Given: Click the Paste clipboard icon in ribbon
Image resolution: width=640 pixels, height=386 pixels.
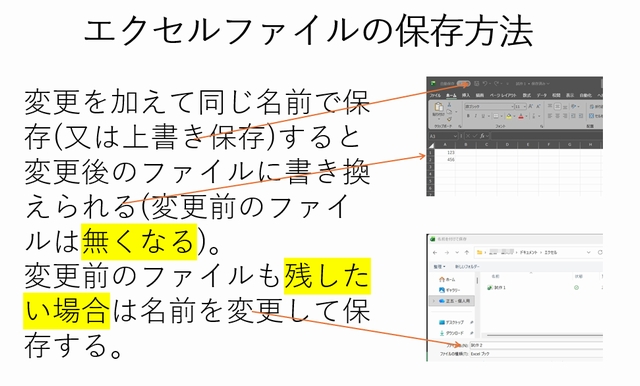Looking at the screenshot, I should click(439, 107).
